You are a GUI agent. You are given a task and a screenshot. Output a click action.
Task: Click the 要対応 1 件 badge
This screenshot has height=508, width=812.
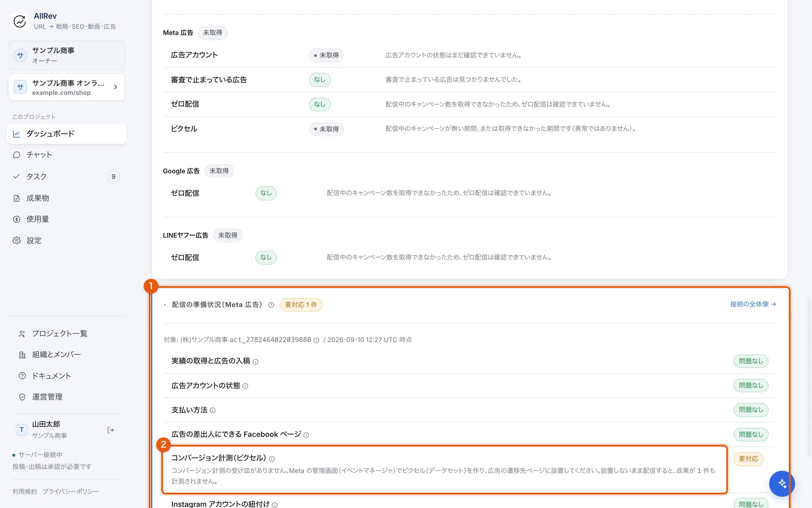pyautogui.click(x=301, y=305)
